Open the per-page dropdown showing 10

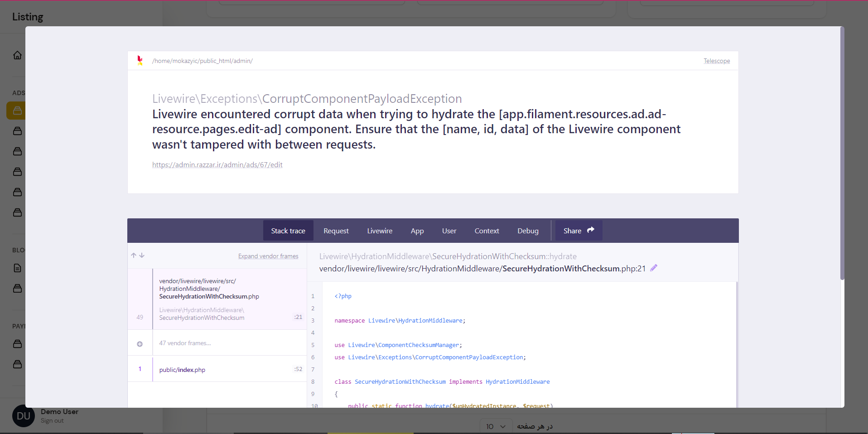[495, 426]
